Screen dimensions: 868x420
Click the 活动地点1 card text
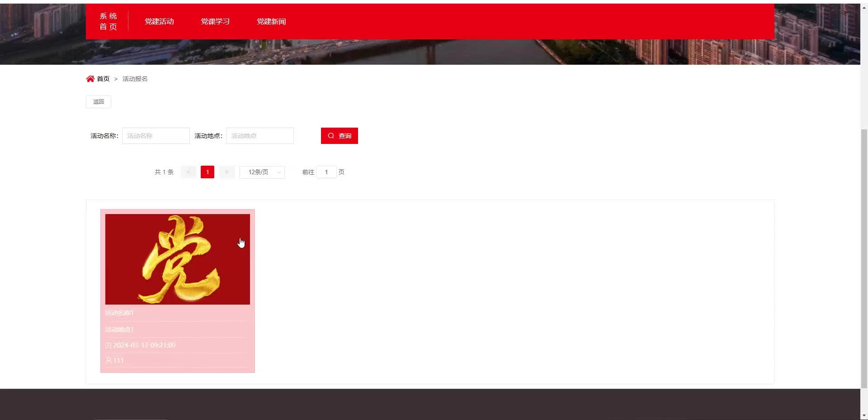119,329
